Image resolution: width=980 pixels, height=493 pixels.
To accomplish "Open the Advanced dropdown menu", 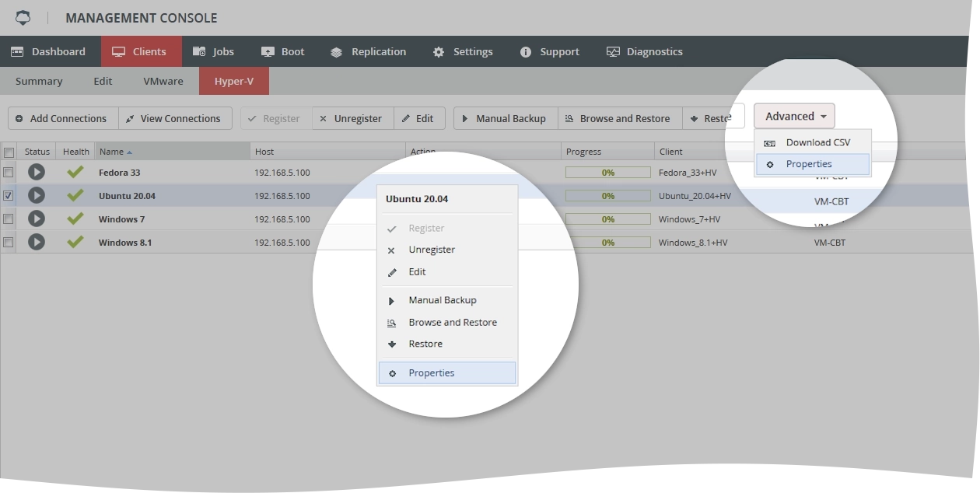I will click(794, 116).
